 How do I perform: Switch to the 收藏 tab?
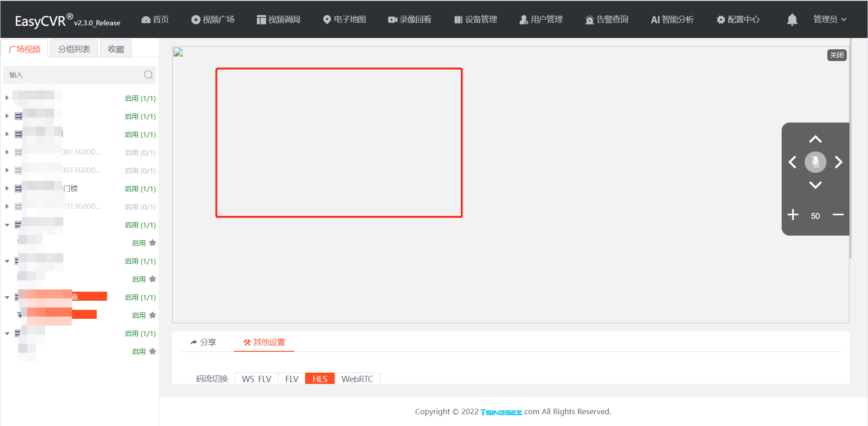coord(116,49)
